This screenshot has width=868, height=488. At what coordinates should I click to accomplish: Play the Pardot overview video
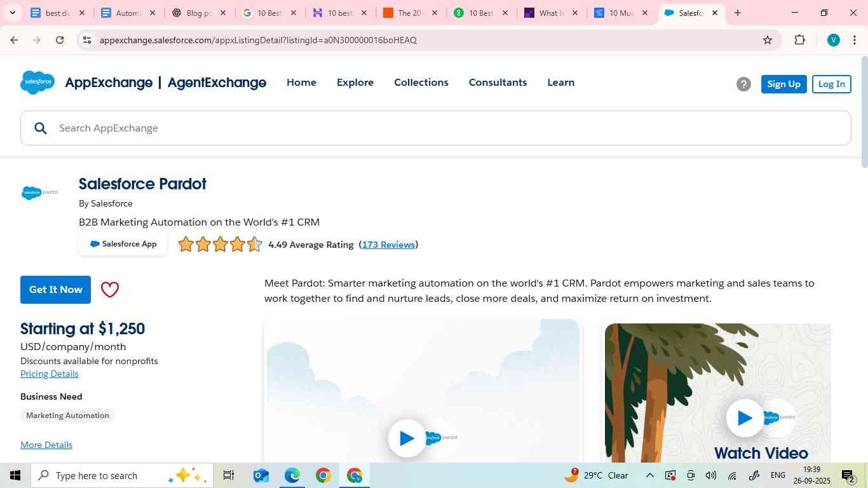click(x=406, y=438)
